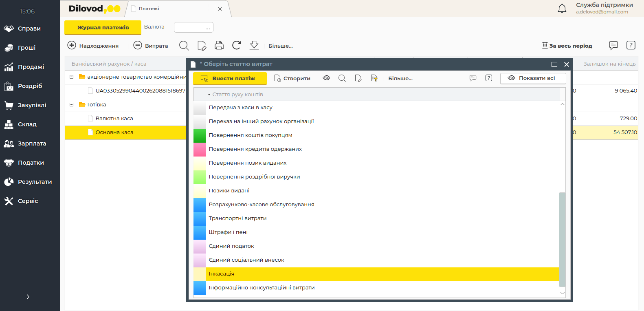This screenshot has width=644, height=311.
Task: Click the notification bell icon
Action: (562, 9)
